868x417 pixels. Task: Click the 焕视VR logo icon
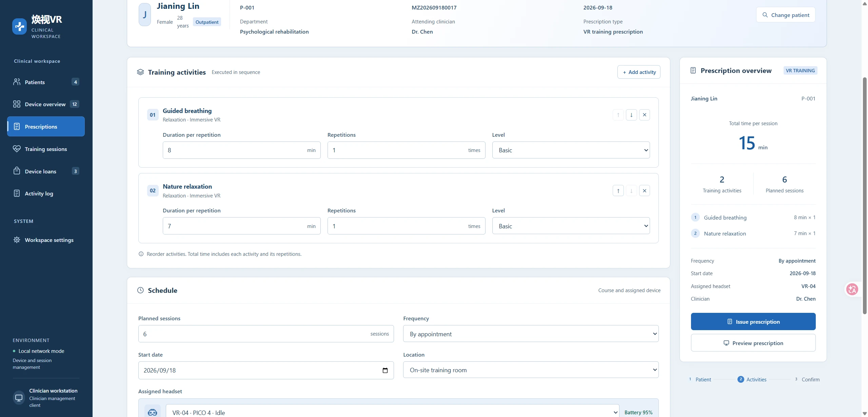click(x=19, y=26)
